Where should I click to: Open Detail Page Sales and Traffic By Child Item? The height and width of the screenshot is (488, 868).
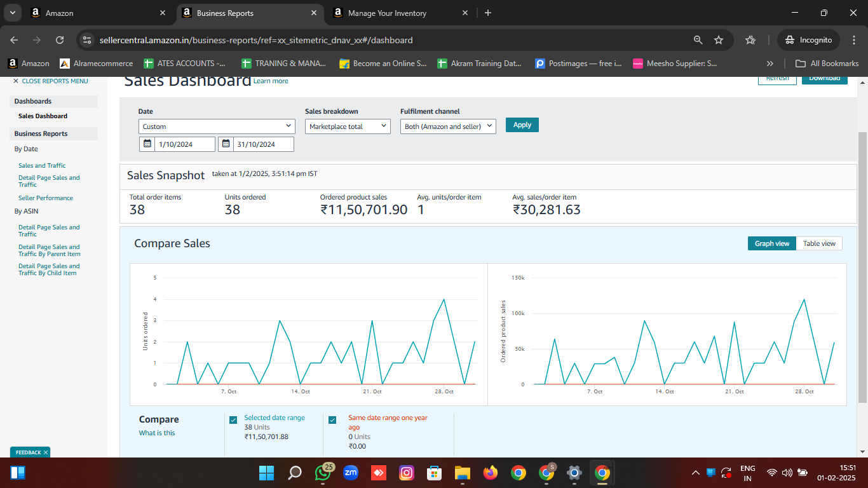(x=49, y=269)
